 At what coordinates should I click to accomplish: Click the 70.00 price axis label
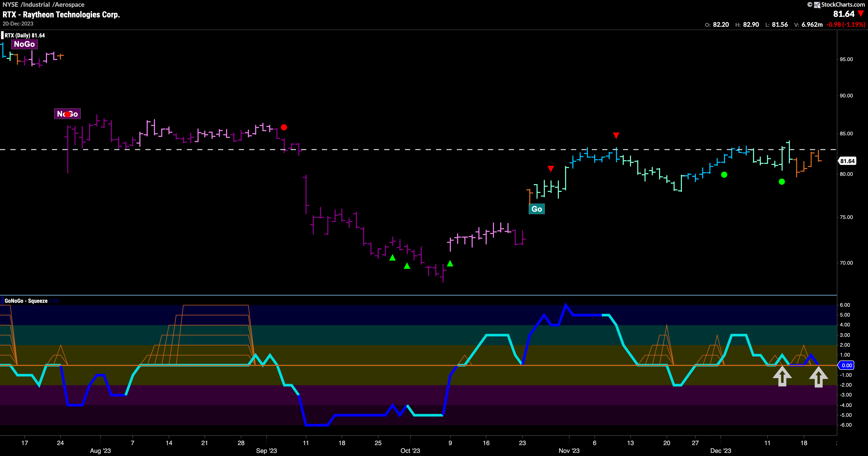coord(846,263)
